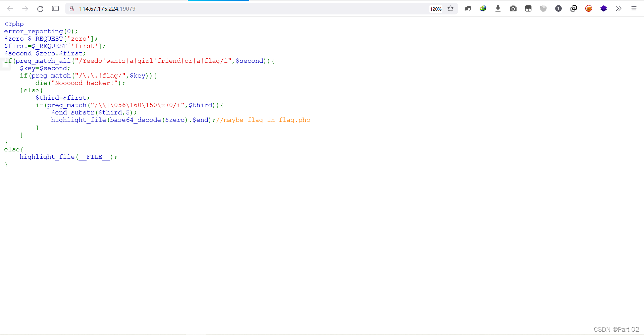Click the <?php opening tag

(x=14, y=24)
